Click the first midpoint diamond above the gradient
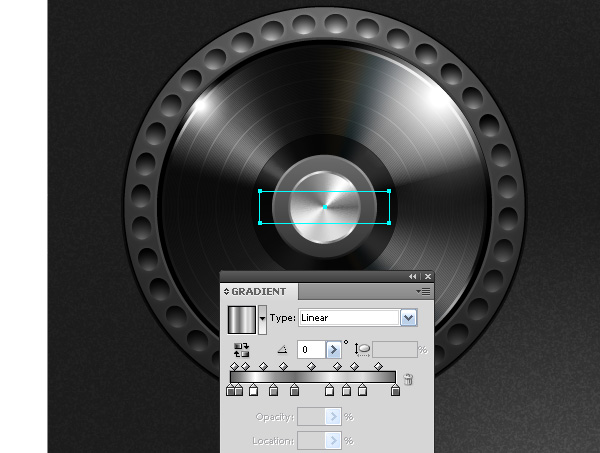 pos(234,367)
